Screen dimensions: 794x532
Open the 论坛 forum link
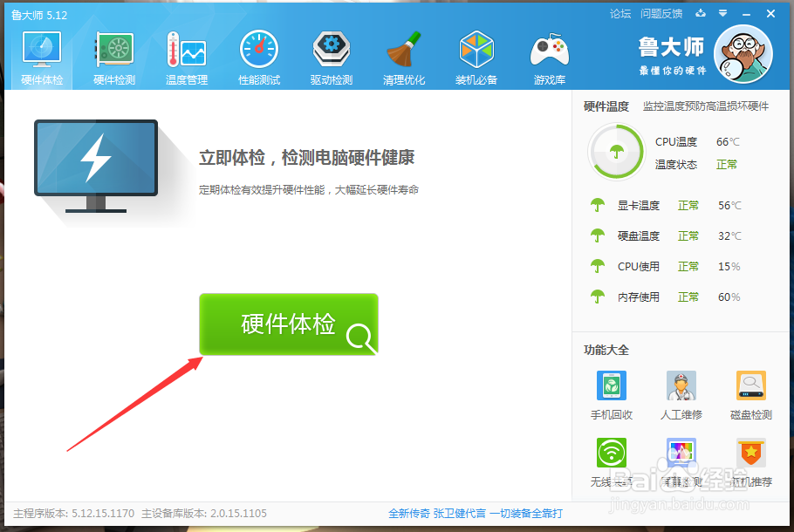click(620, 14)
